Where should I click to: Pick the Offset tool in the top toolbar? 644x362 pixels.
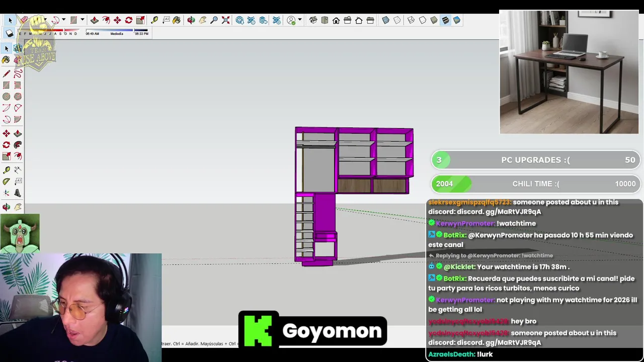point(106,20)
